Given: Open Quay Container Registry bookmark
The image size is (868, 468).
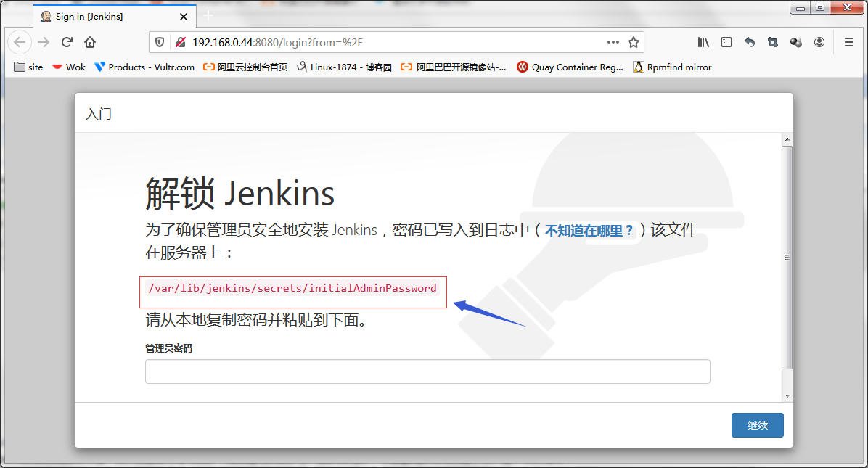Looking at the screenshot, I should 570,67.
